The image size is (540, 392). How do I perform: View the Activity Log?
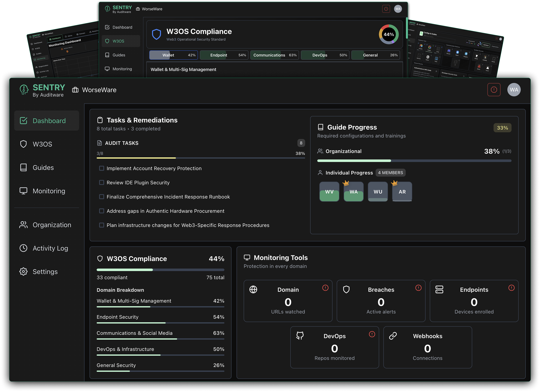tap(50, 248)
